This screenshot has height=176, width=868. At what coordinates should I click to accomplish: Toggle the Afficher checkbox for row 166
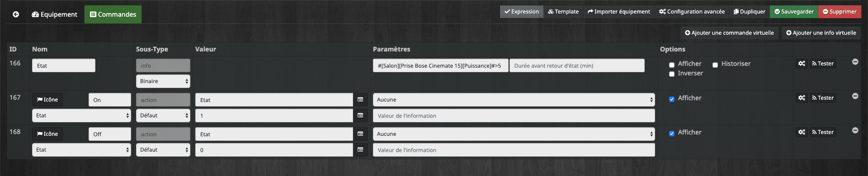pyautogui.click(x=672, y=65)
